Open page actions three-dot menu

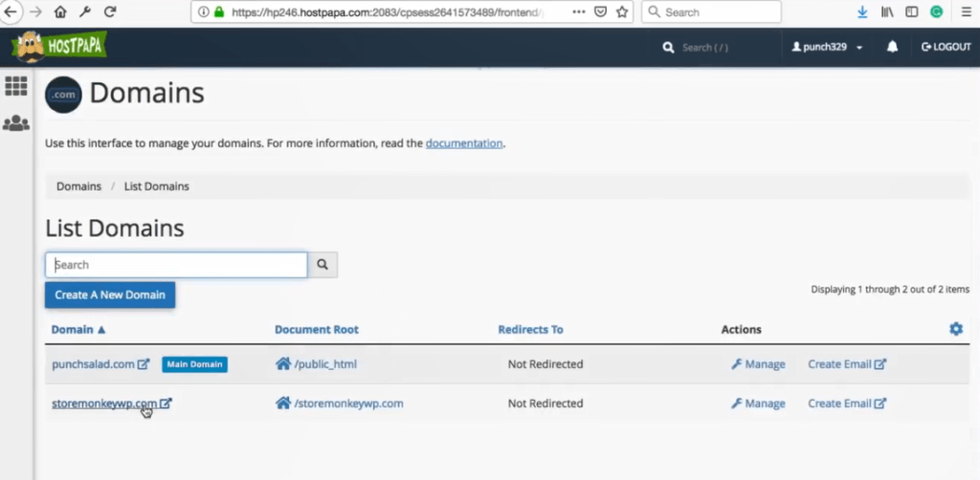(579, 11)
